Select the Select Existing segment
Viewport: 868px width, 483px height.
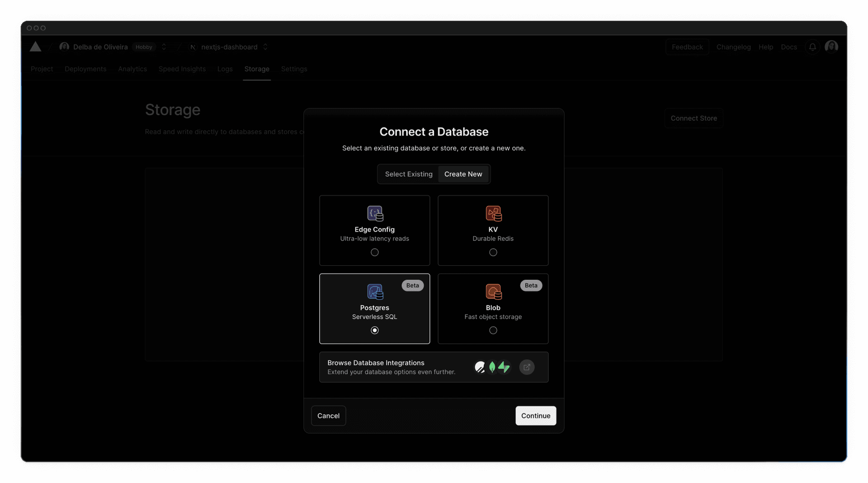(x=409, y=174)
